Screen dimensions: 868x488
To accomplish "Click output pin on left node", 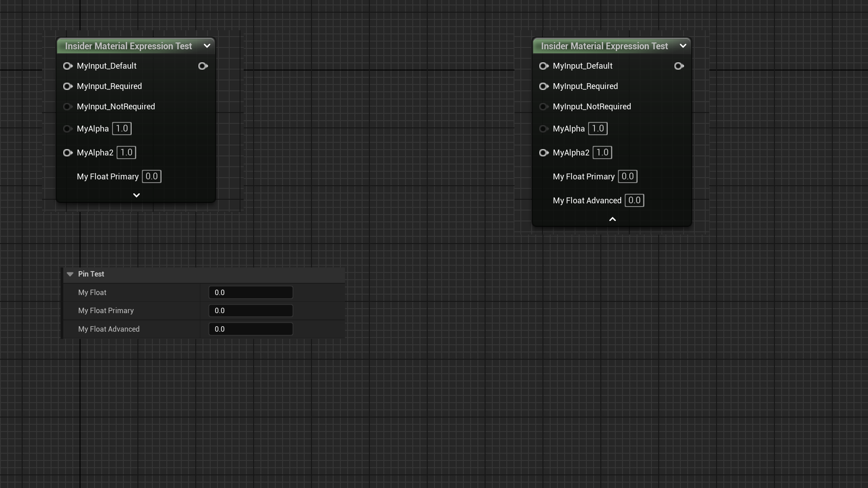I will point(203,66).
